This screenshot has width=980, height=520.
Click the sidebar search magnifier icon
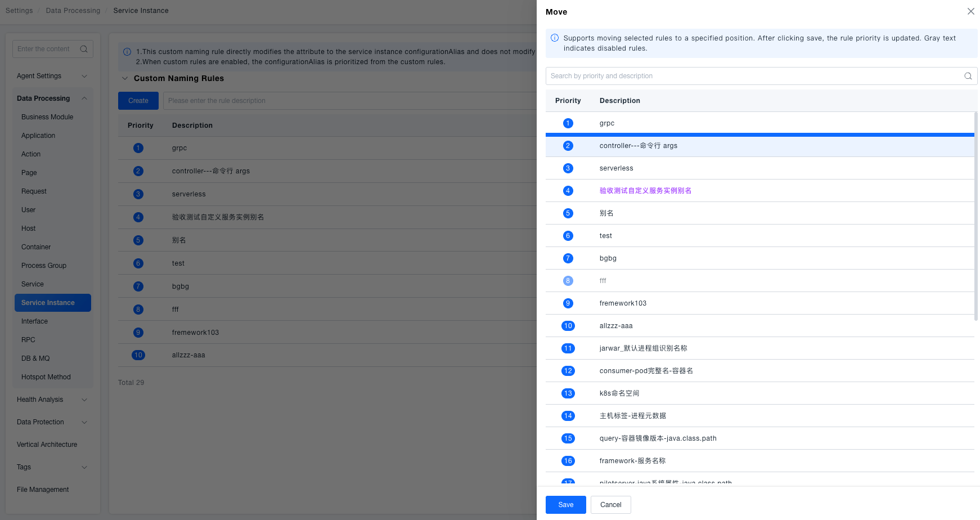coord(84,49)
